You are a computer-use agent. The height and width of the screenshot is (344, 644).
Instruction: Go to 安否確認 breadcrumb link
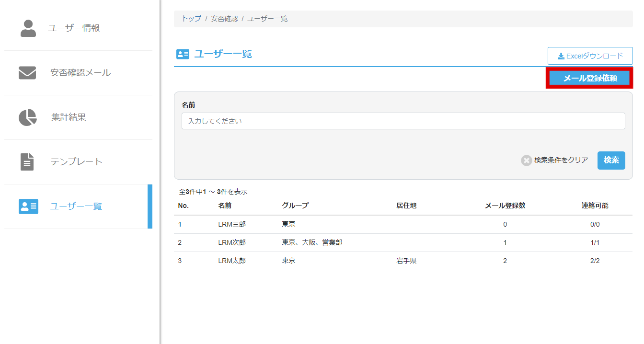point(224,19)
